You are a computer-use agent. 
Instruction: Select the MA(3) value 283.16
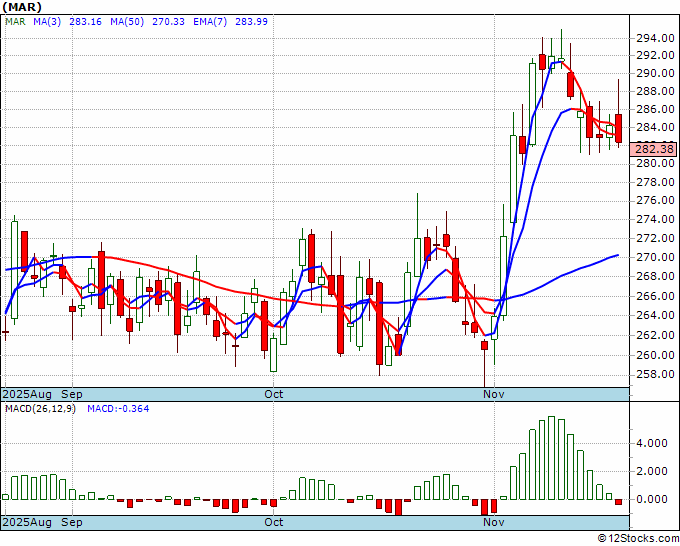(85, 22)
